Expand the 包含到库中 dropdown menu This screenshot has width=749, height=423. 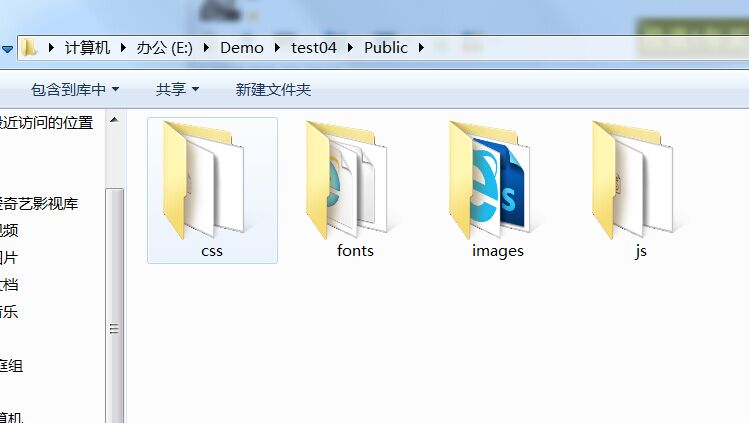[75, 90]
